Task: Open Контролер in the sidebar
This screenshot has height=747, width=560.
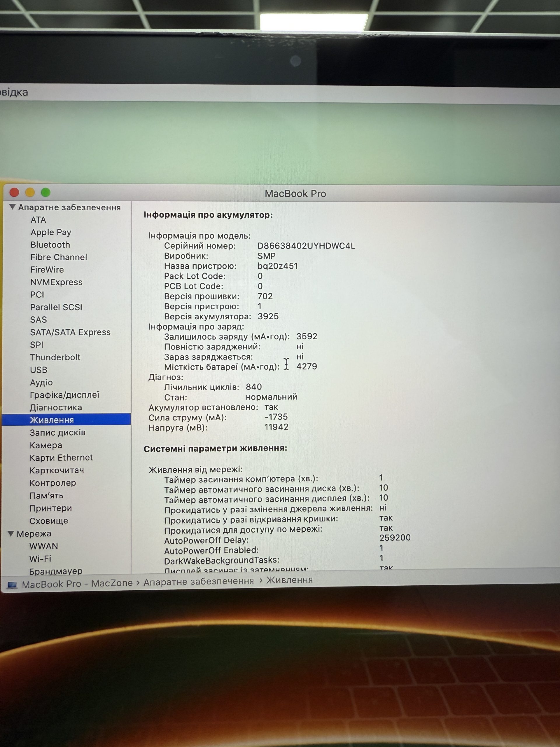Action: 53,483
